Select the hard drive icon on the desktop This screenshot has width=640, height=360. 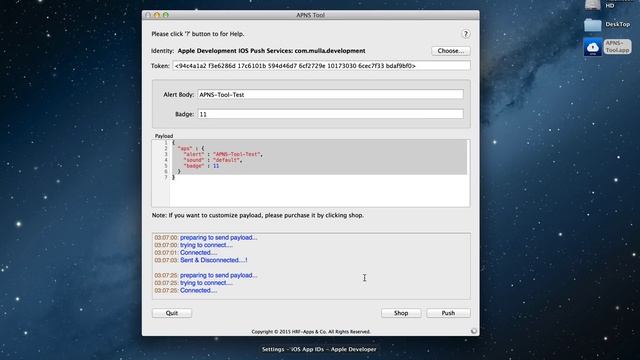click(592, 4)
